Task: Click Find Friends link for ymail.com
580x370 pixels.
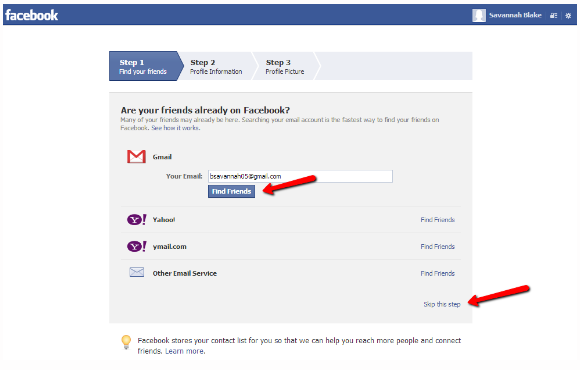Action: pos(438,247)
